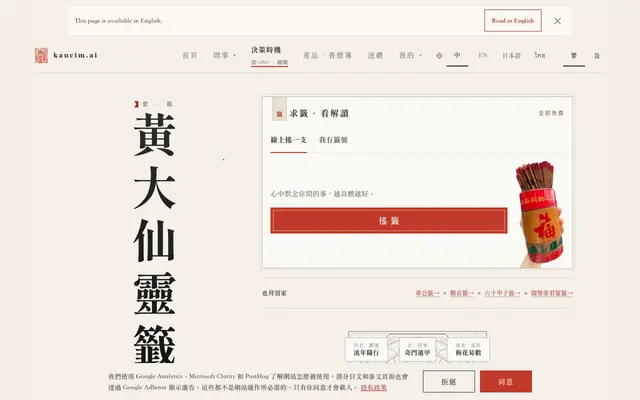Select 中 Chinese language
This screenshot has width=640, height=400.
(457, 55)
